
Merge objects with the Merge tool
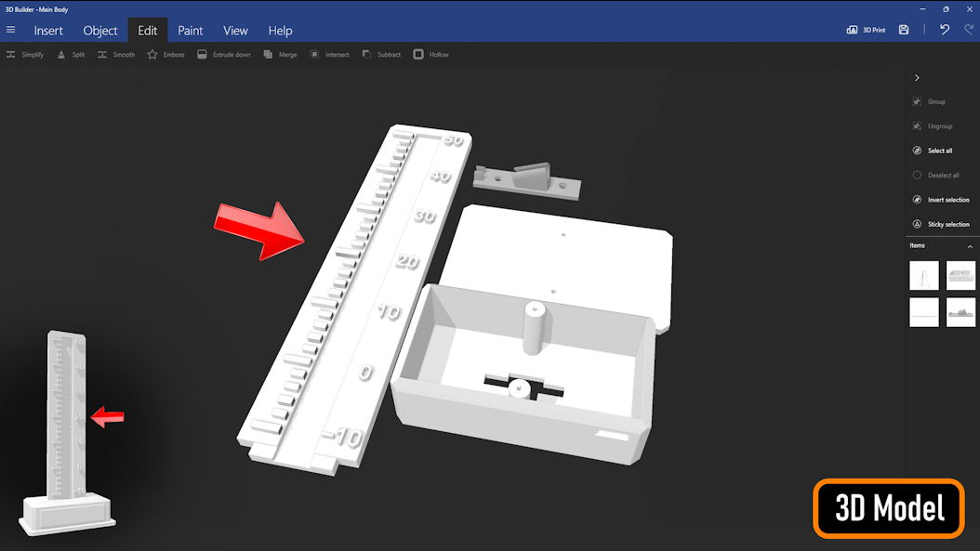[x=268, y=55]
